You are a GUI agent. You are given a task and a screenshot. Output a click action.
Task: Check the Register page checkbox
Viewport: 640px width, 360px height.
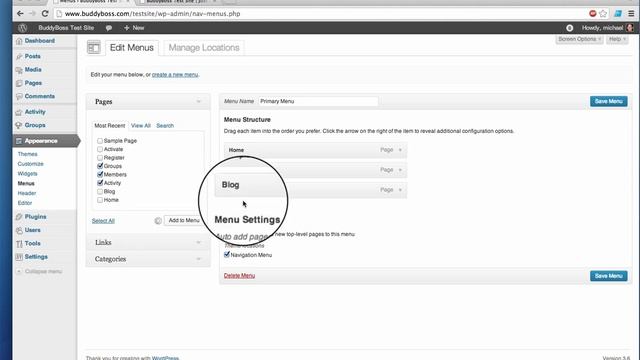pos(100,158)
